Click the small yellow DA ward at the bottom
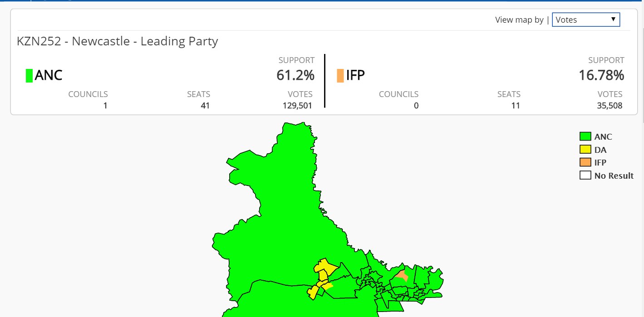The width and height of the screenshot is (644, 317). pyautogui.click(x=313, y=292)
